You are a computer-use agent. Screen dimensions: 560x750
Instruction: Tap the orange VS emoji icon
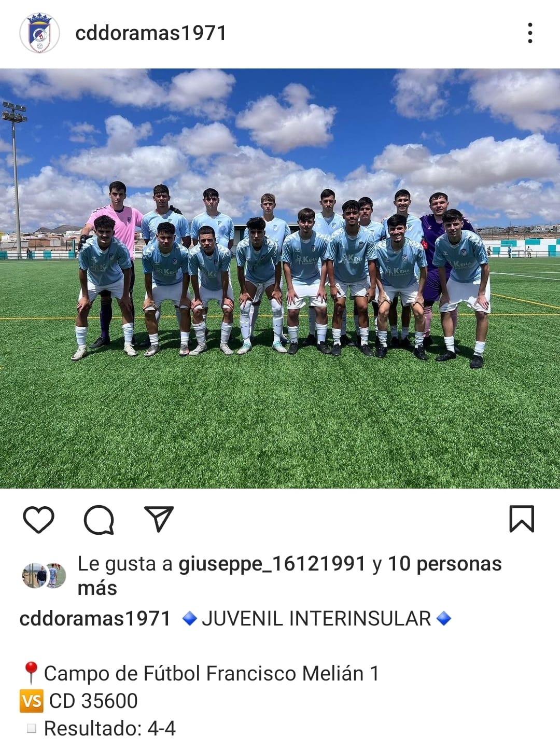click(x=32, y=701)
